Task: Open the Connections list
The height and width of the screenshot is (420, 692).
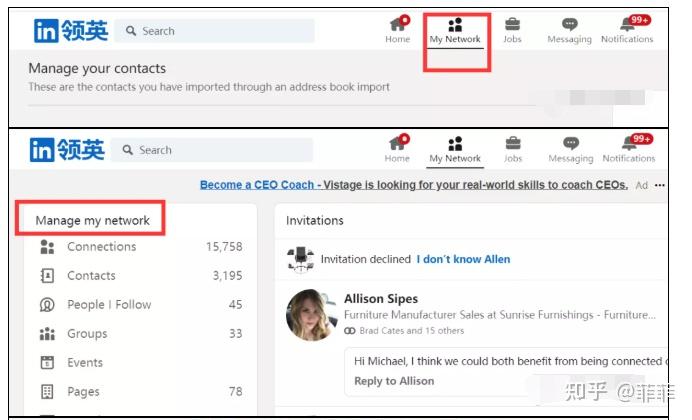Action: [102, 247]
